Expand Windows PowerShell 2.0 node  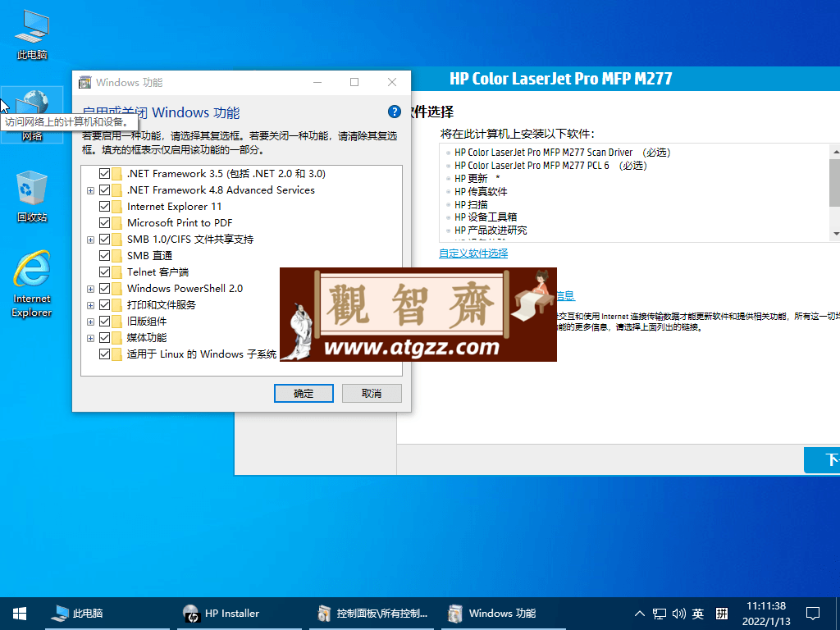click(90, 289)
